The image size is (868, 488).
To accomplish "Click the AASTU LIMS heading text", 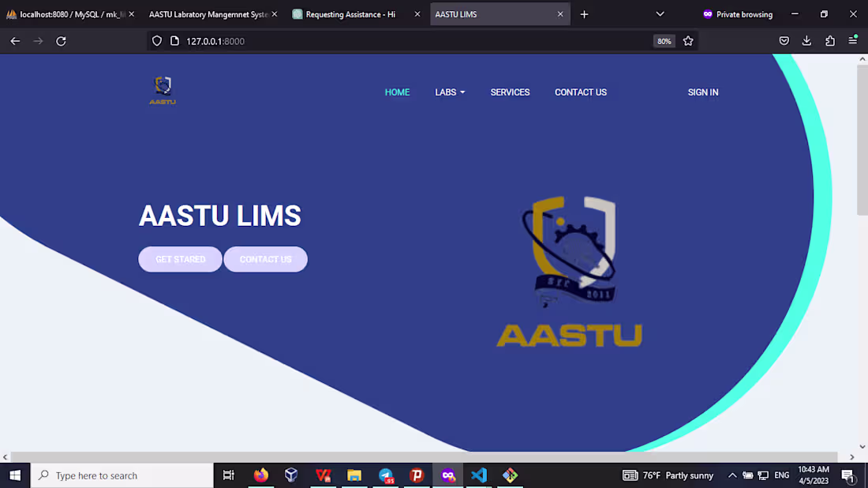I will click(220, 216).
